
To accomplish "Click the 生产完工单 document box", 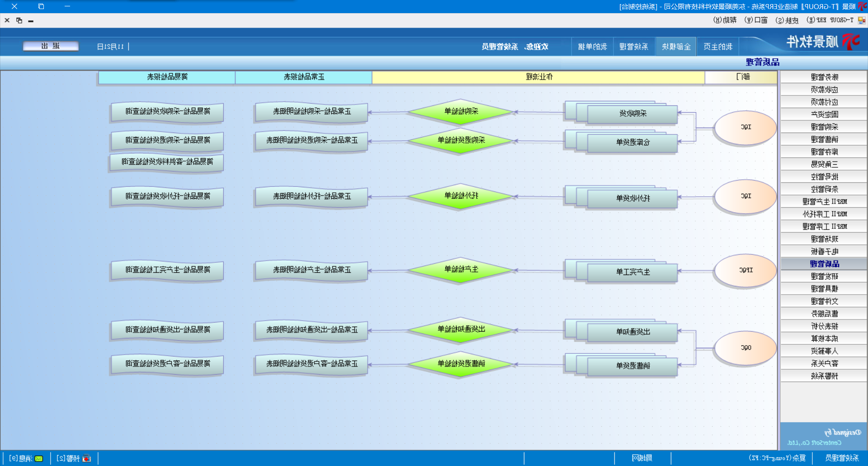I will 632,272.
